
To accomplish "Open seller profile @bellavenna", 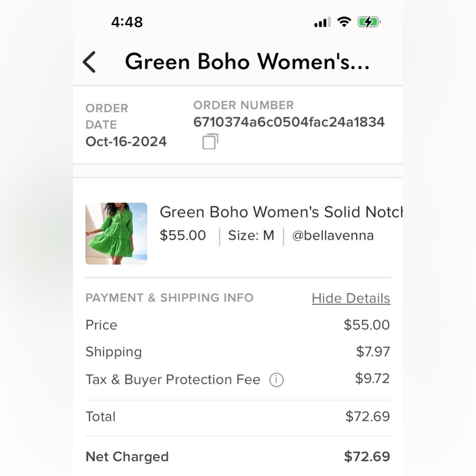I will pyautogui.click(x=333, y=236).
